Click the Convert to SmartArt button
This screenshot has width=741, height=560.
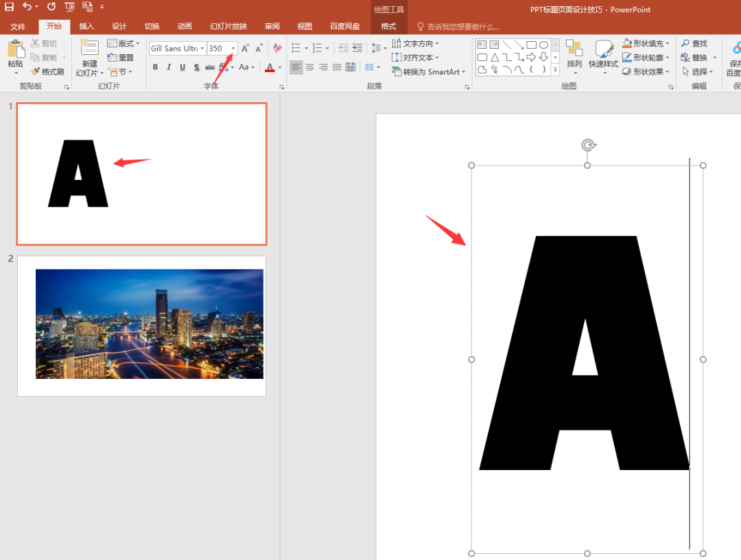tap(428, 72)
